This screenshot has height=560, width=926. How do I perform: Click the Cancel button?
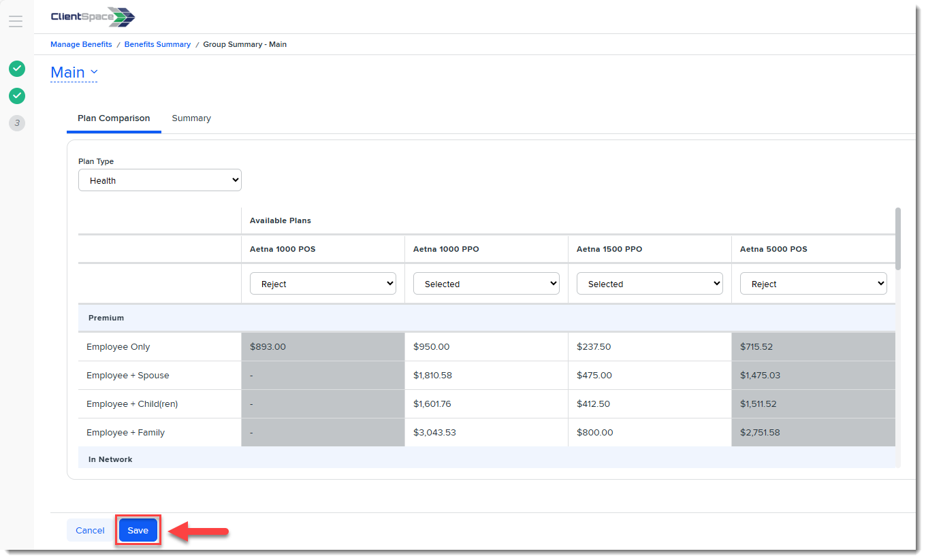pyautogui.click(x=90, y=530)
